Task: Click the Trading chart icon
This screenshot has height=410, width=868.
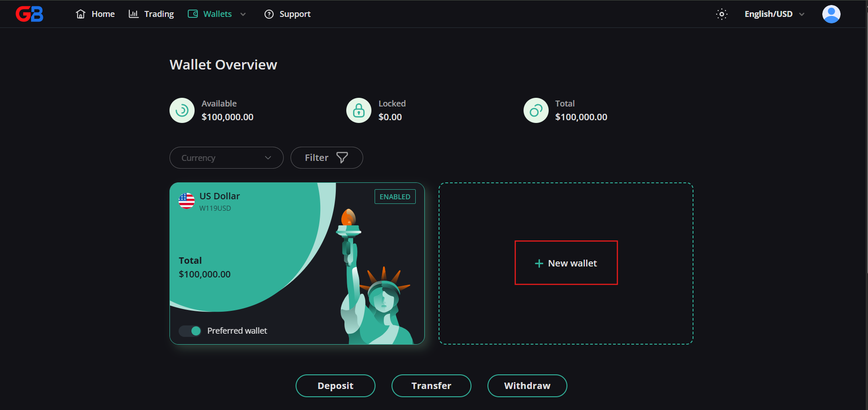Action: pyautogui.click(x=133, y=14)
